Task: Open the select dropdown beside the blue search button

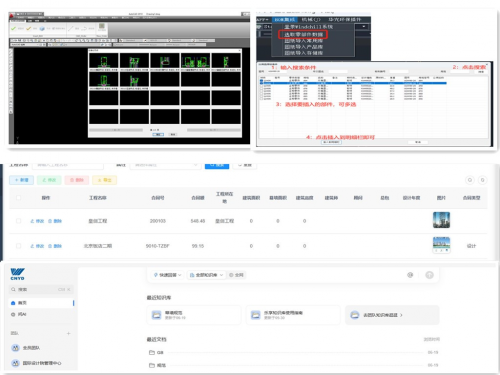Action: pyautogui.click(x=165, y=165)
